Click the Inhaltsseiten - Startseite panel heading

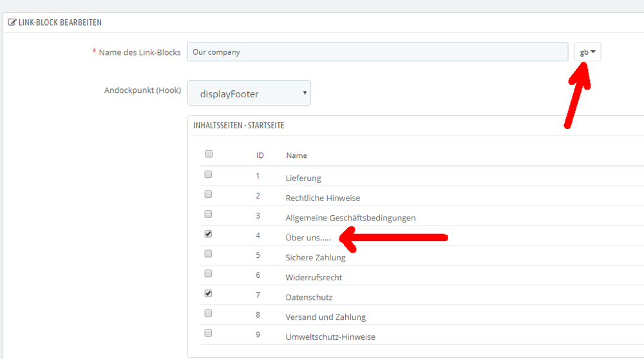point(239,126)
